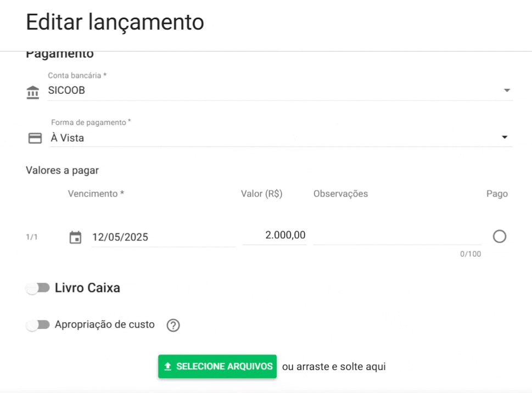Click the bank icon next to Conta bancária
This screenshot has width=532, height=393.
tap(33, 92)
